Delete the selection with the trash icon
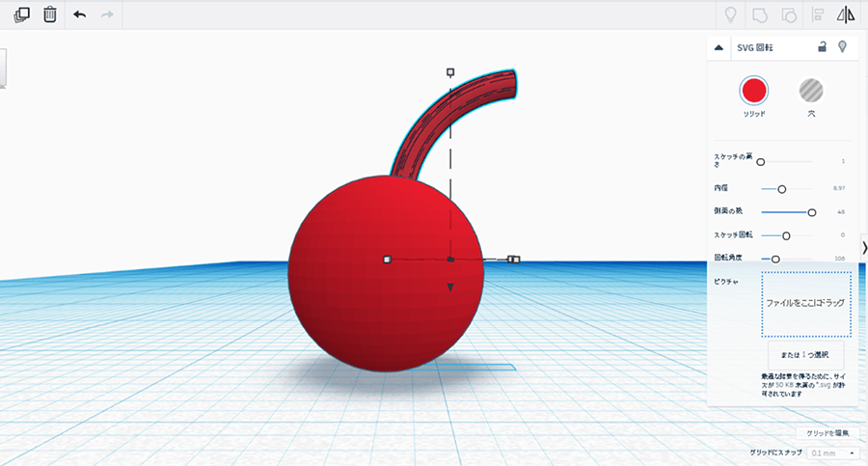The height and width of the screenshot is (466, 868). point(50,14)
